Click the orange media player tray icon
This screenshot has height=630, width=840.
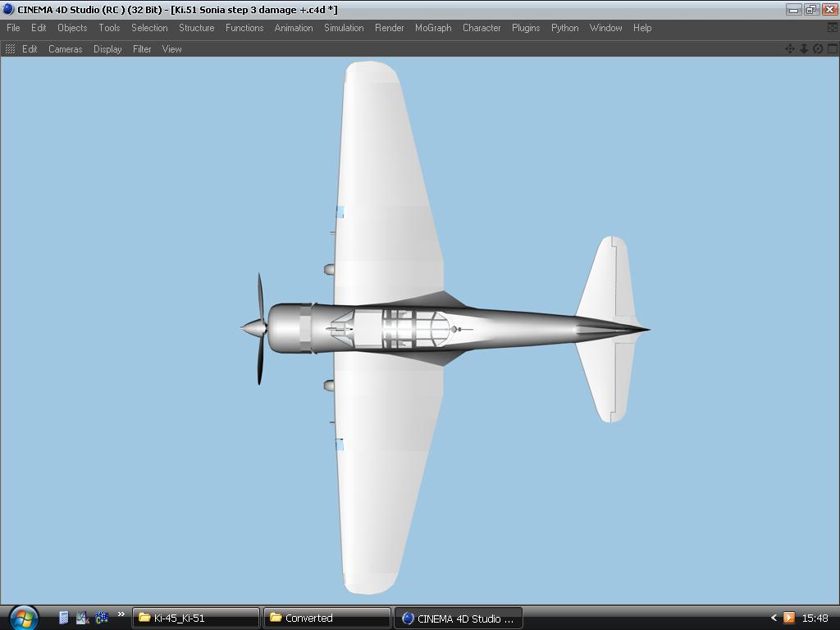click(x=789, y=618)
